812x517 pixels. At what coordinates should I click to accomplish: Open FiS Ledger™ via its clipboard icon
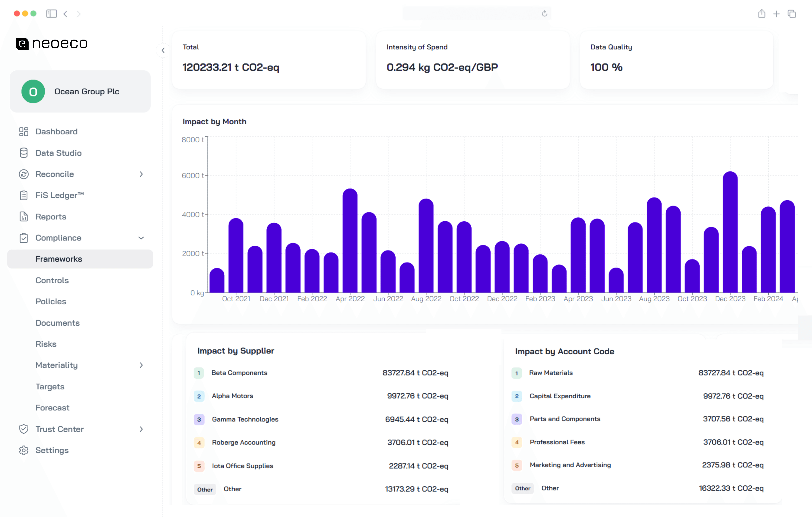24,195
